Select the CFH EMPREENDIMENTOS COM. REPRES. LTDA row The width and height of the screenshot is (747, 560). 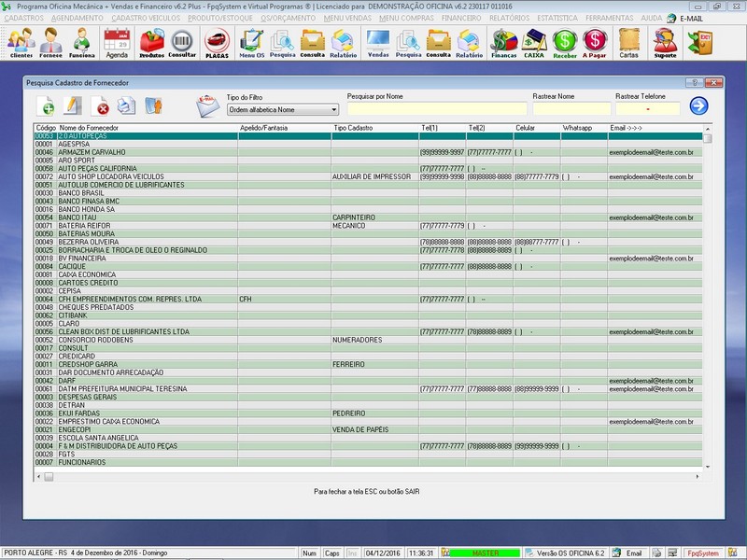pos(368,299)
